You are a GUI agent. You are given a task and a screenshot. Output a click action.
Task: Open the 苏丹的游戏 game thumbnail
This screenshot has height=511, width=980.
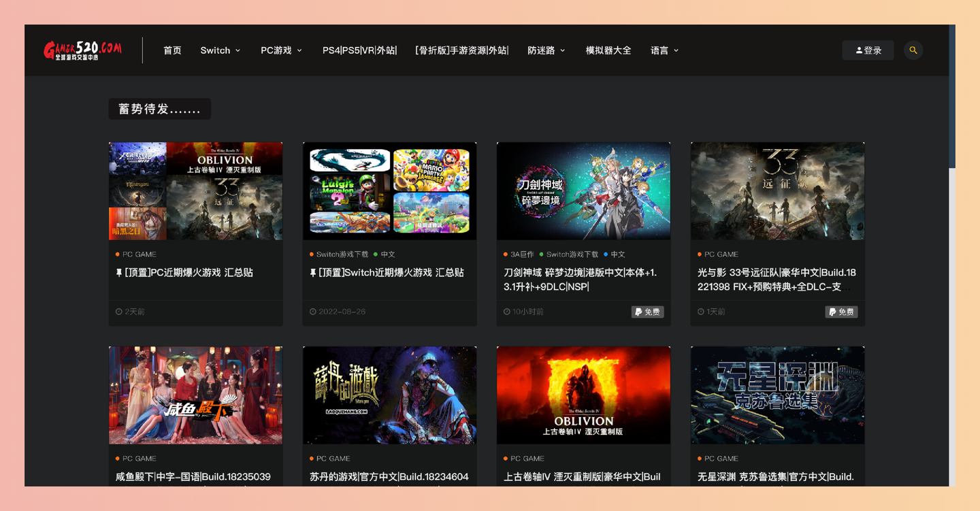pos(390,395)
